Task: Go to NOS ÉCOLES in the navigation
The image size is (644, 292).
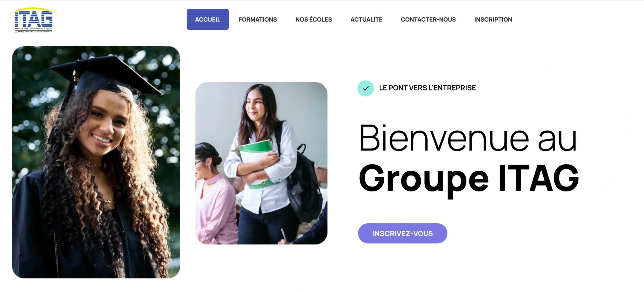Action: tap(313, 19)
